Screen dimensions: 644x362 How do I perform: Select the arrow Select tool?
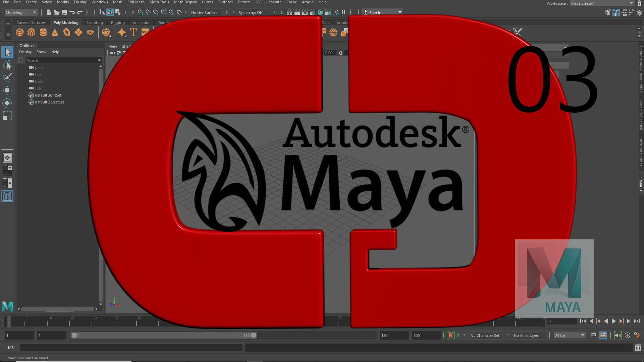pyautogui.click(x=7, y=52)
